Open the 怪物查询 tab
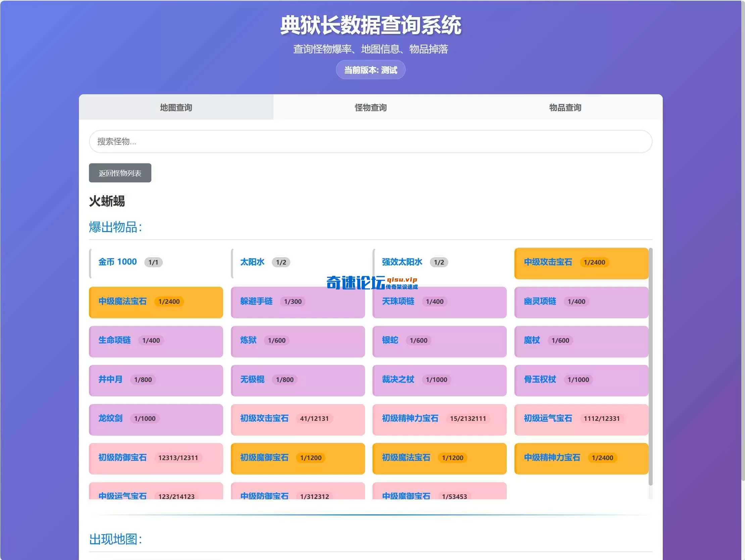Screen dimensions: 745x560 (370, 107)
